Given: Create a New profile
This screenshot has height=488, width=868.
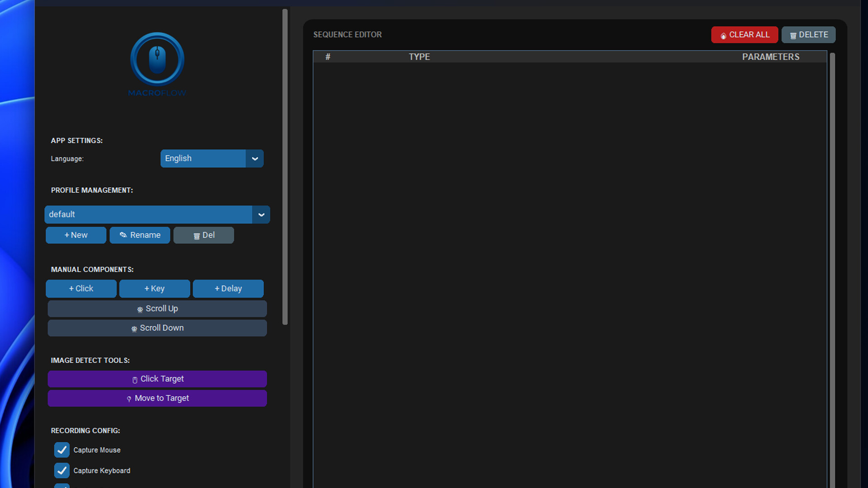Looking at the screenshot, I should point(75,235).
